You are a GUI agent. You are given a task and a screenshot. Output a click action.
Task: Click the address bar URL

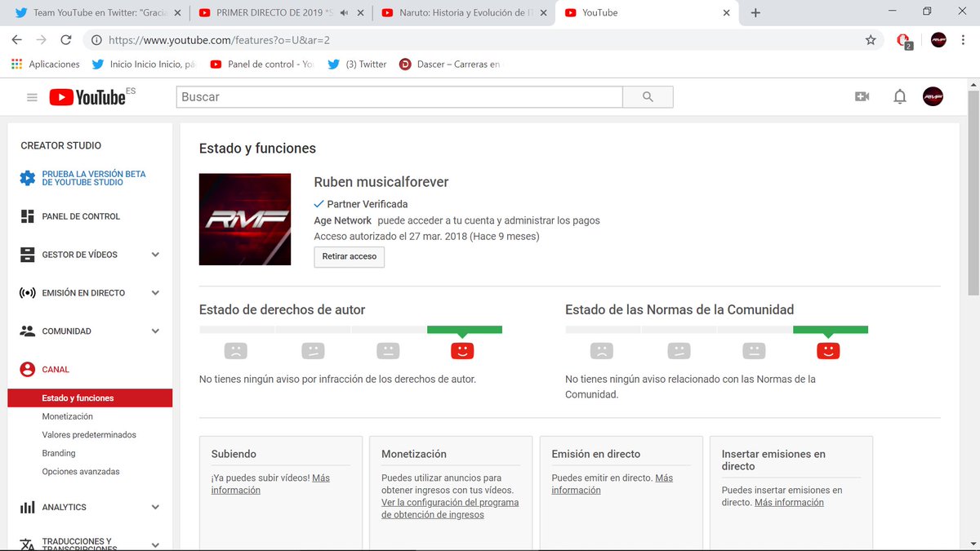click(219, 40)
